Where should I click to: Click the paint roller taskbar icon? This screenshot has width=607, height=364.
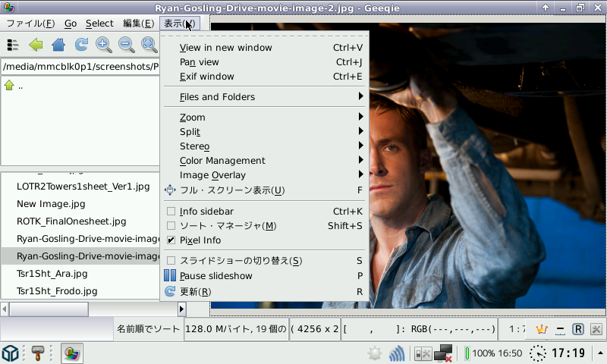coord(37,353)
